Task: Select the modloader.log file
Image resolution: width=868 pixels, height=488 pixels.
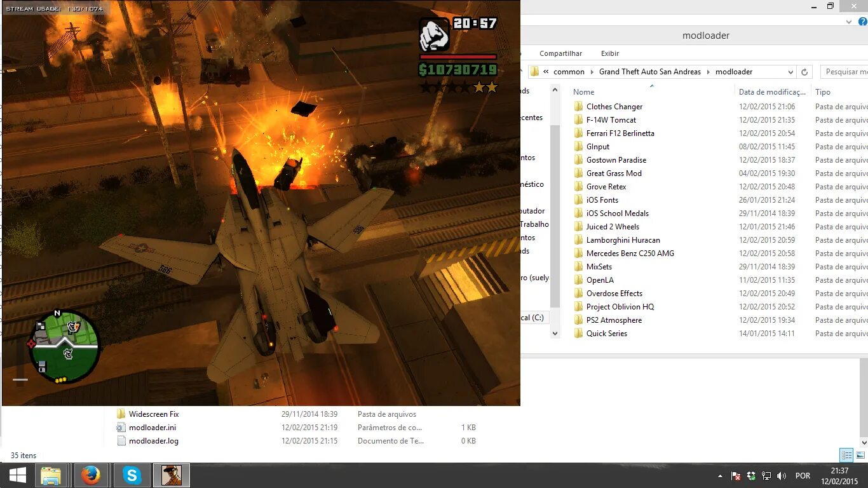Action: tap(154, 441)
